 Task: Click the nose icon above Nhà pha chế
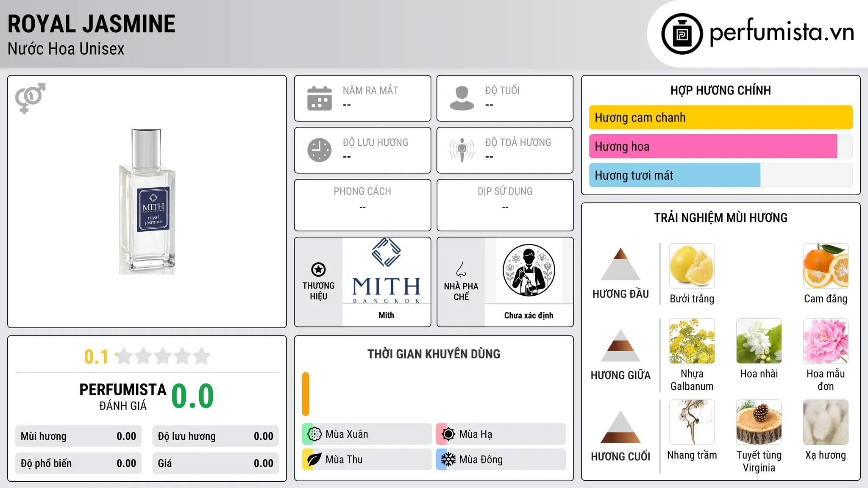click(461, 269)
